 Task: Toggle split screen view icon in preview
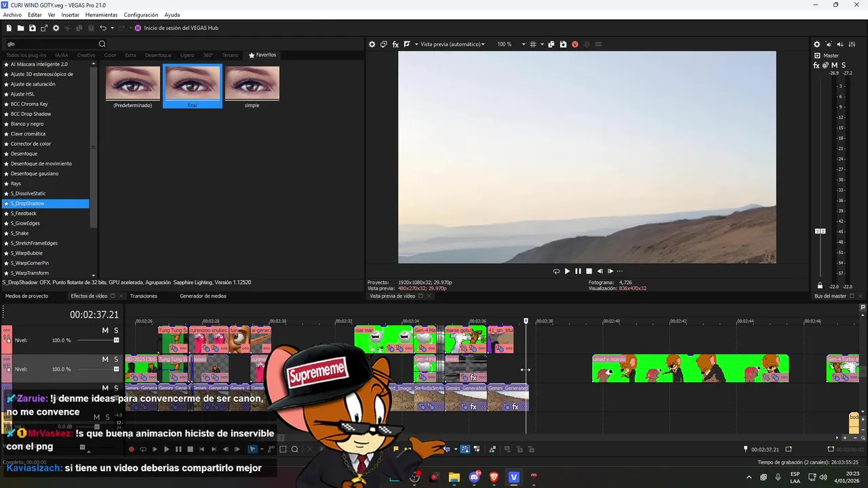tap(407, 44)
